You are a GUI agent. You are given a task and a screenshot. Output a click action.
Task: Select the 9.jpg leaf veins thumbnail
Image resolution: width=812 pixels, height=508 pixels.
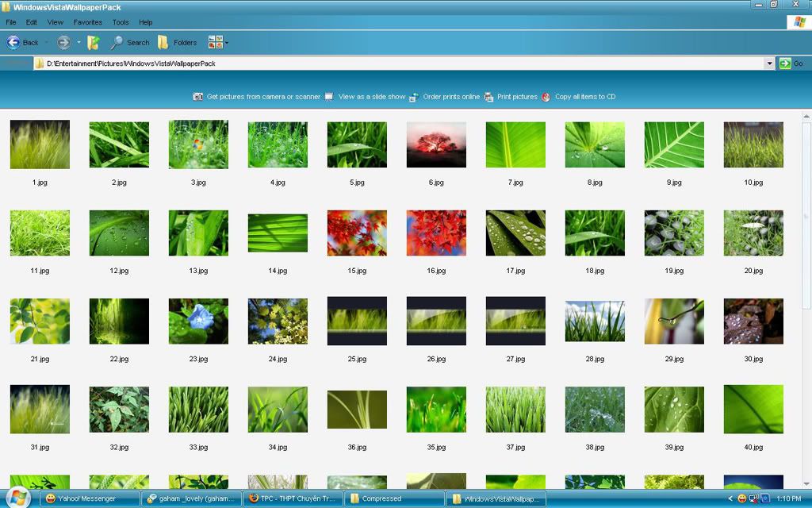pos(674,144)
